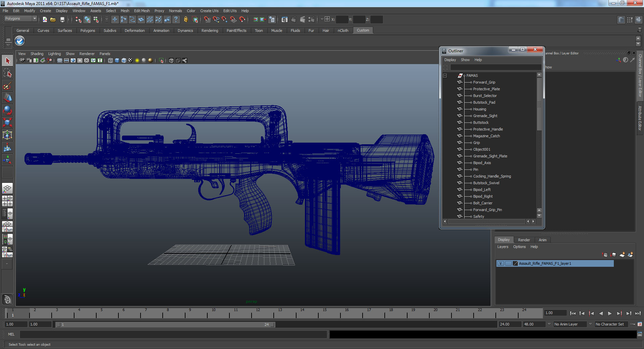Toggle visibility of Assault_Rifle_FAMAS_F1_layer1
Screen dimensions: 644x349
coord(501,263)
